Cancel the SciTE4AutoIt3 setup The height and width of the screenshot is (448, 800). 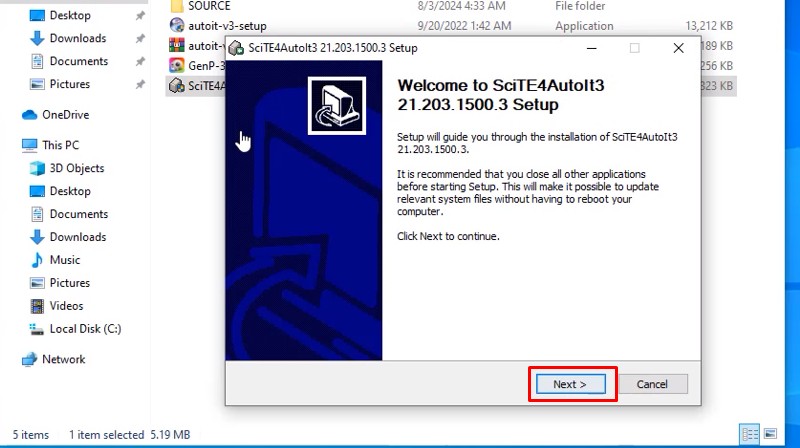click(x=652, y=384)
